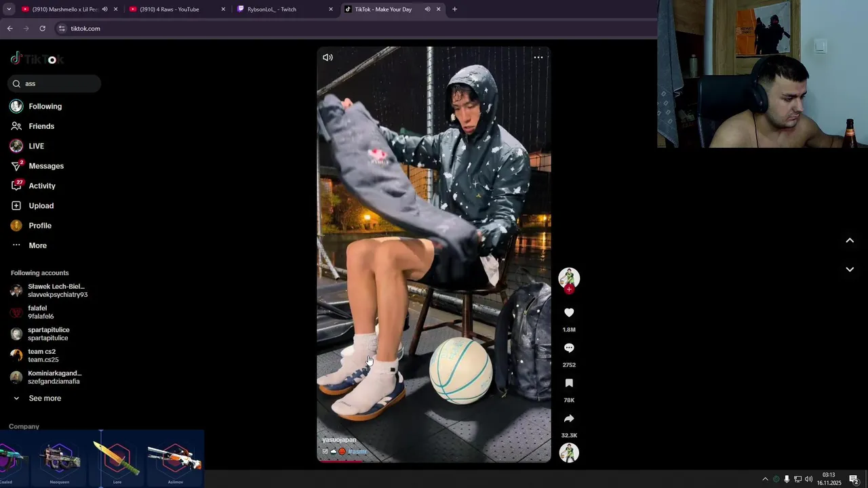Click the creator avatar beside the video
This screenshot has height=488, width=868.
tap(569, 278)
